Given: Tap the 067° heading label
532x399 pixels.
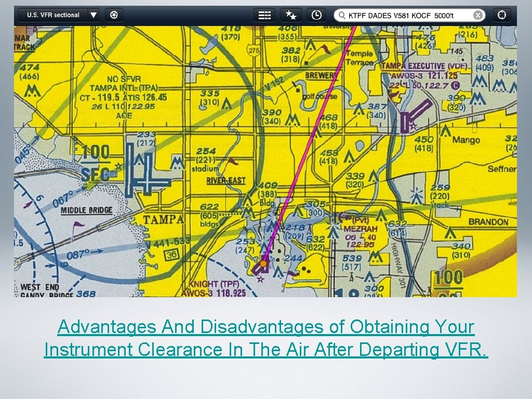Looking at the screenshot, I should coord(64,199).
